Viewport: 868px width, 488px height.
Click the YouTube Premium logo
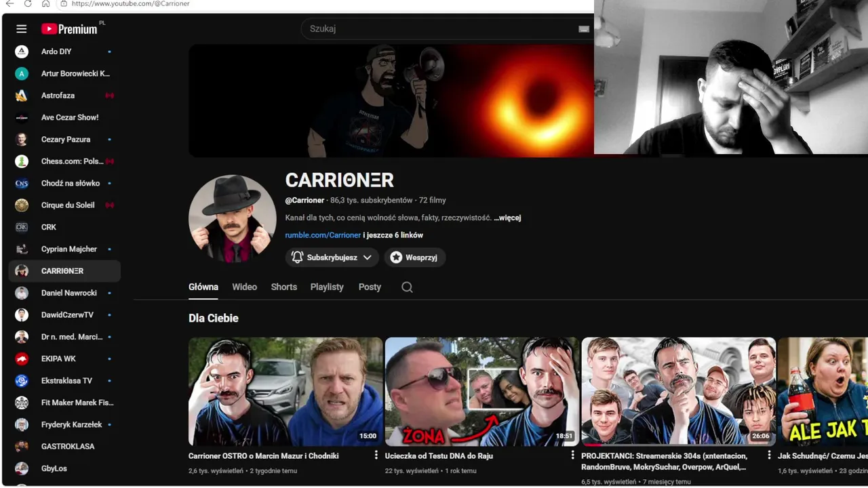tap(71, 29)
